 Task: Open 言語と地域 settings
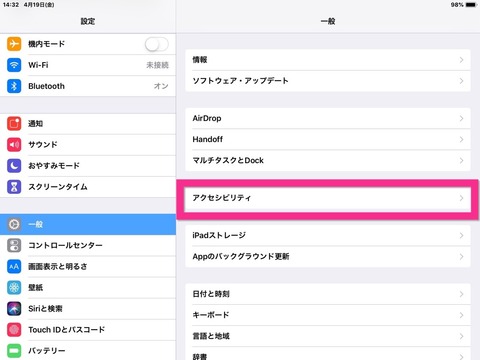click(328, 336)
